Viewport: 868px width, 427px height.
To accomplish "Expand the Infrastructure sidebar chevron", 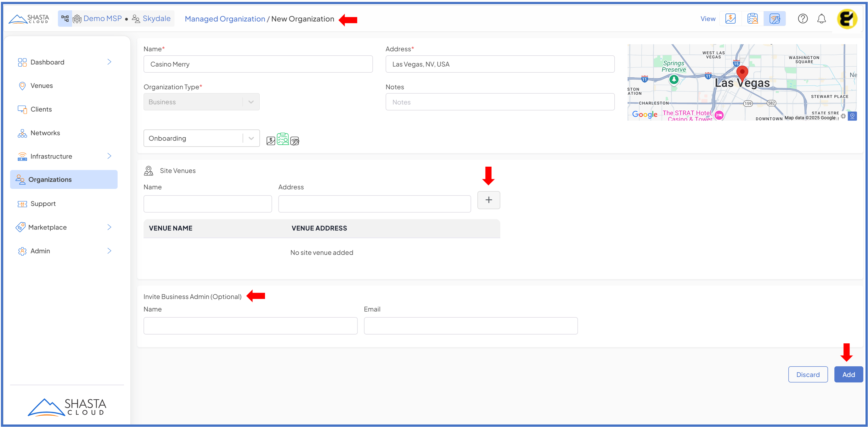I will (109, 156).
